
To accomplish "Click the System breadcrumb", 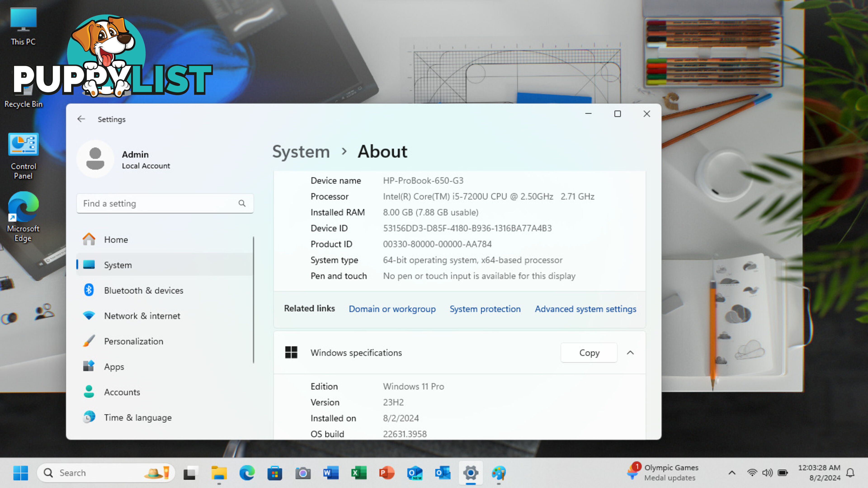I will [301, 151].
